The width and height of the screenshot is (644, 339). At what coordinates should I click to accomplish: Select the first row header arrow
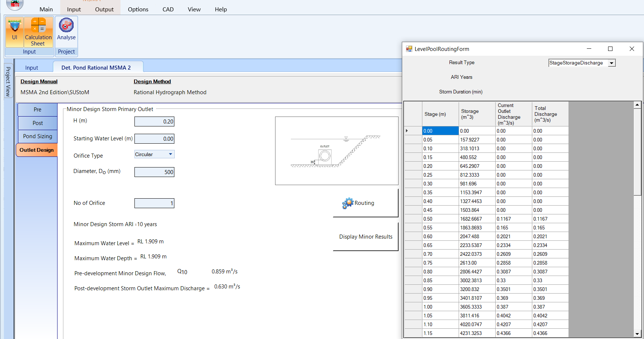(x=413, y=131)
